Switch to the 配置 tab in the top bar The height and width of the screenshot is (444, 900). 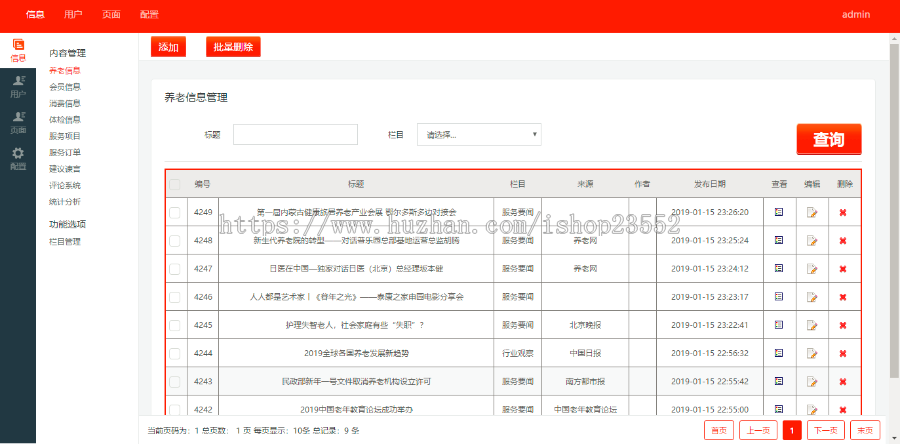pyautogui.click(x=149, y=15)
